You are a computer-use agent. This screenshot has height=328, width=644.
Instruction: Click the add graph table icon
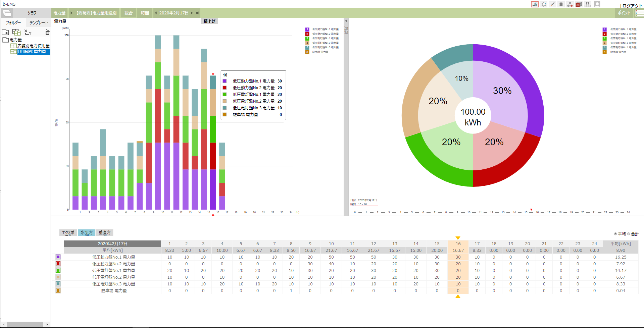pyautogui.click(x=16, y=32)
